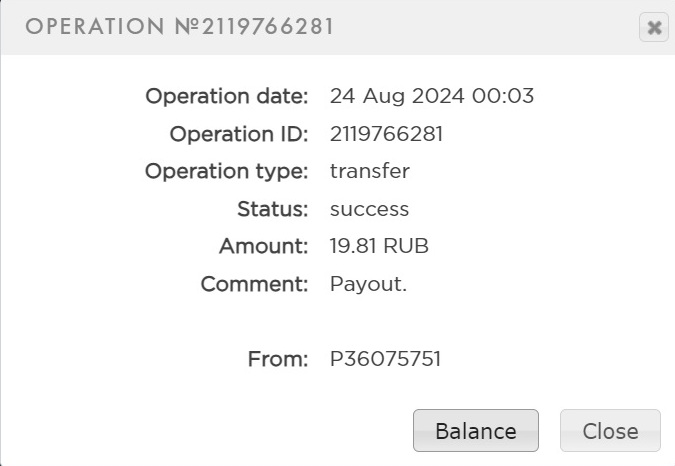Click the From label
Viewport: 675px width, 466px height.
click(x=278, y=358)
